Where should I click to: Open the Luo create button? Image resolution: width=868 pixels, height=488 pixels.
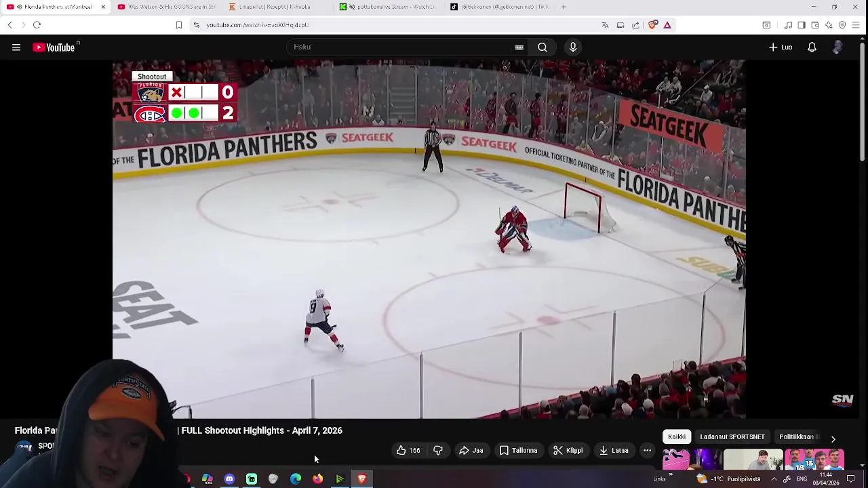pyautogui.click(x=781, y=47)
